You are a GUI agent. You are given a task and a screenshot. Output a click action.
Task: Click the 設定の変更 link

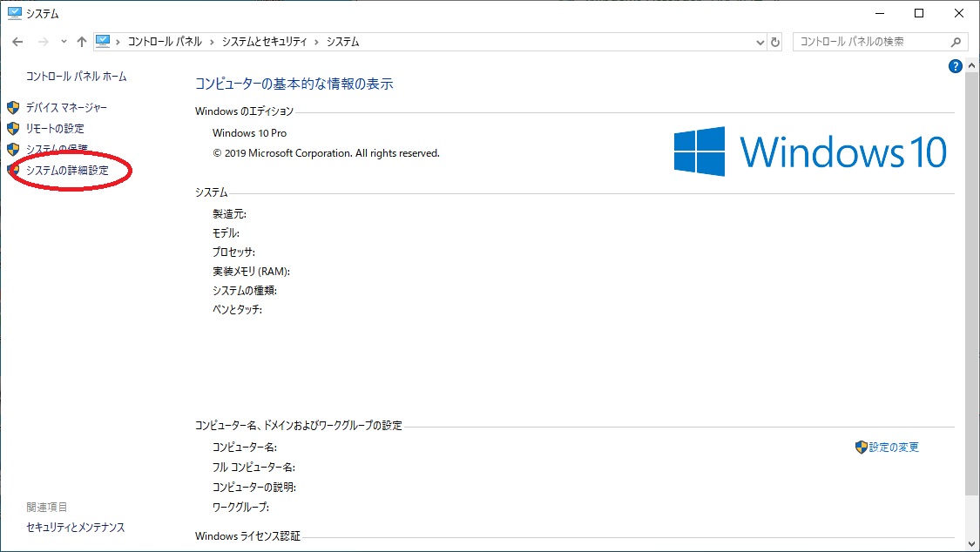click(x=893, y=447)
